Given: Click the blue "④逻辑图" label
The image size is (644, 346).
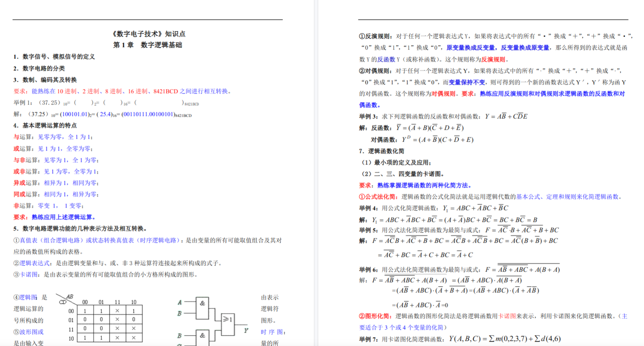Looking at the screenshot, I should point(25,298).
